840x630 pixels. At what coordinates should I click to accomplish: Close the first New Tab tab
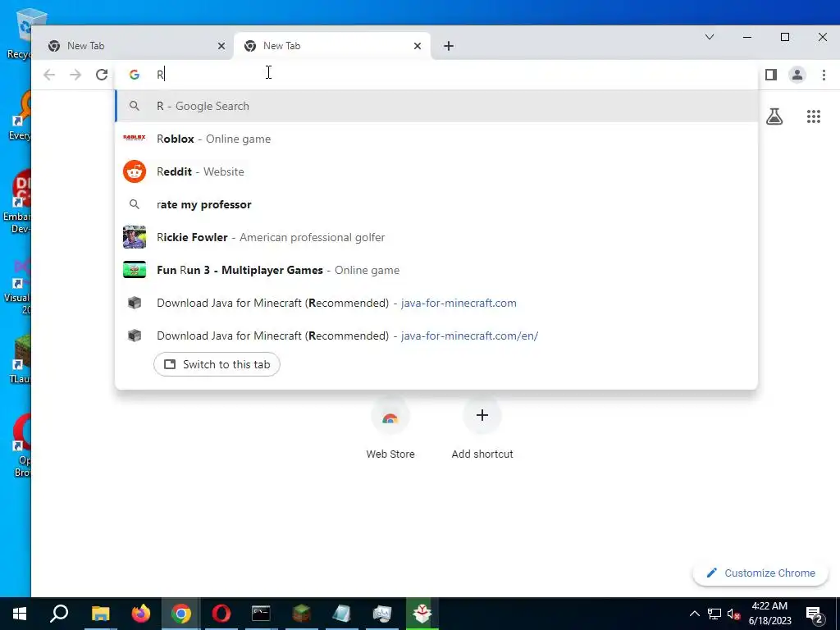tap(221, 46)
